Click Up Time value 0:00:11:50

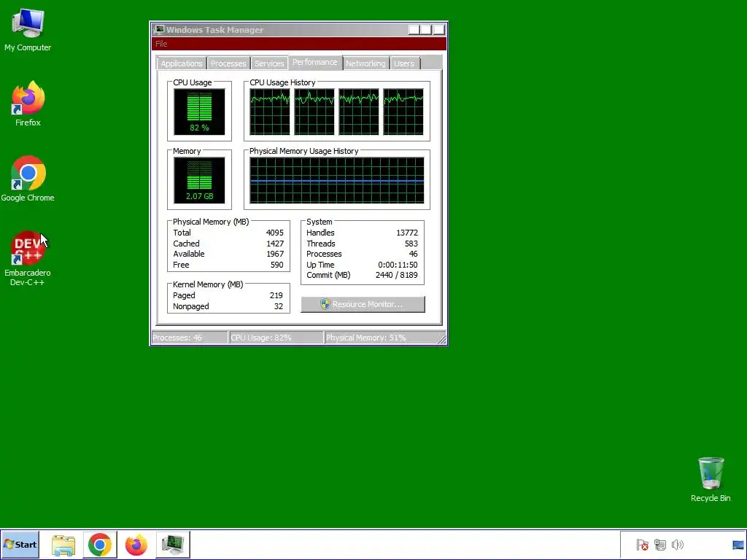398,265
